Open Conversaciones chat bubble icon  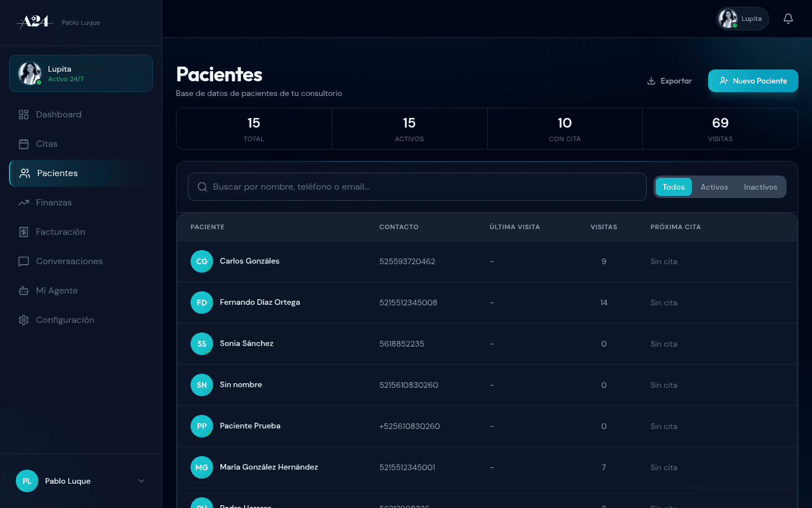coord(23,261)
